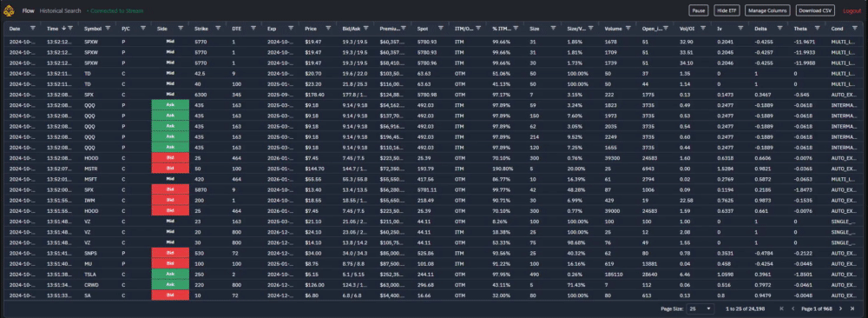Select the IWM symbol cell
Image resolution: width=868 pixels, height=318 pixels.
click(x=89, y=201)
